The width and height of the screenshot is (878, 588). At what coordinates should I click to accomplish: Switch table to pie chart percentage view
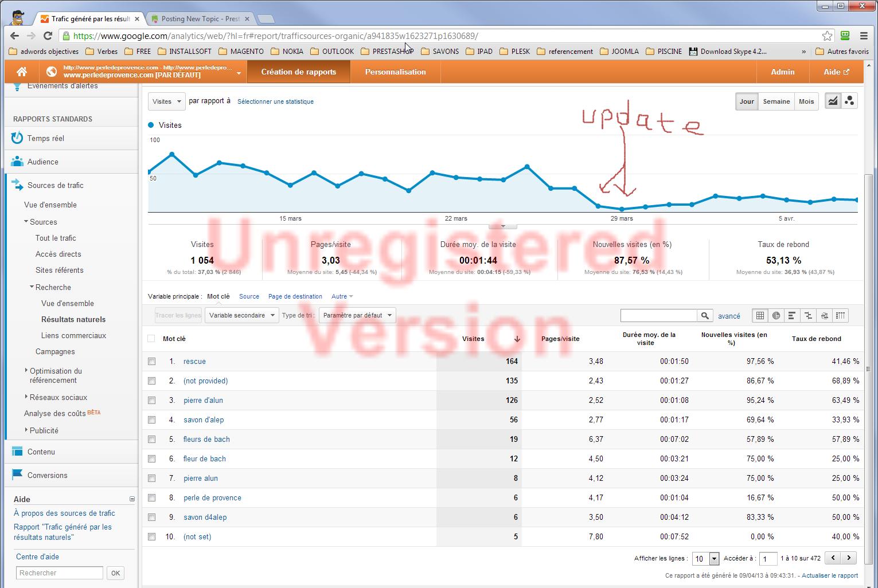[776, 315]
